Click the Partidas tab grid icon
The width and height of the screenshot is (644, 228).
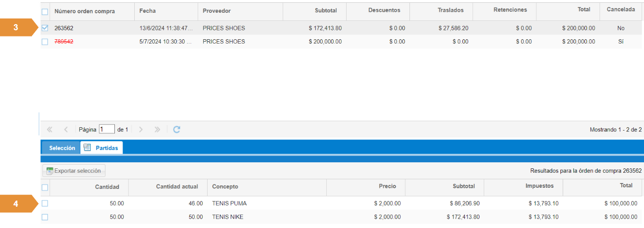pyautogui.click(x=87, y=148)
